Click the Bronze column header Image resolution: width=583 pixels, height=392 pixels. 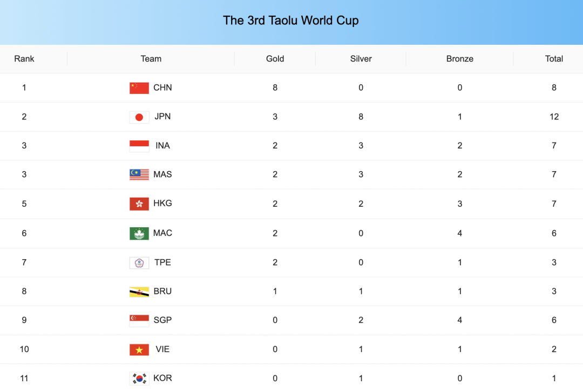point(459,59)
